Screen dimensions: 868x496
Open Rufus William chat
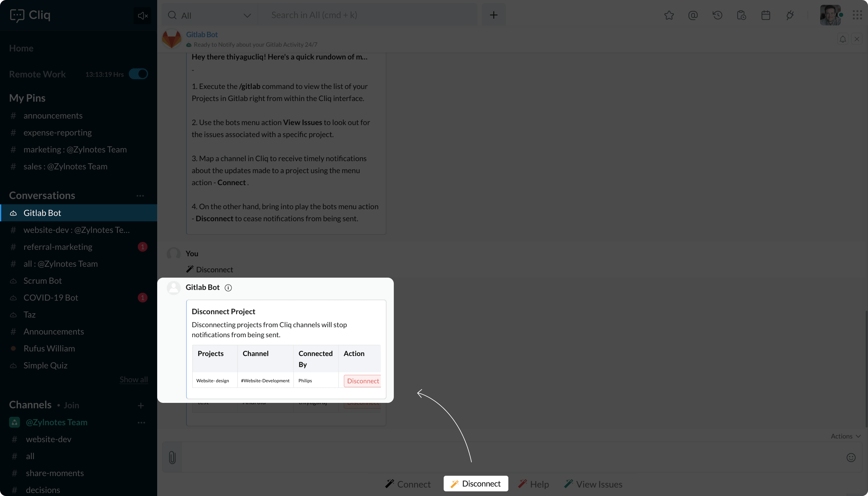(78, 348)
